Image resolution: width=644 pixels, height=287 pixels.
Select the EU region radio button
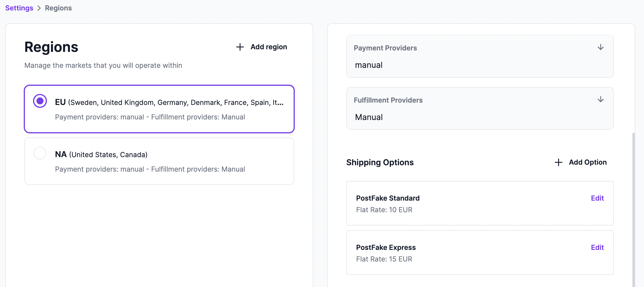click(40, 101)
